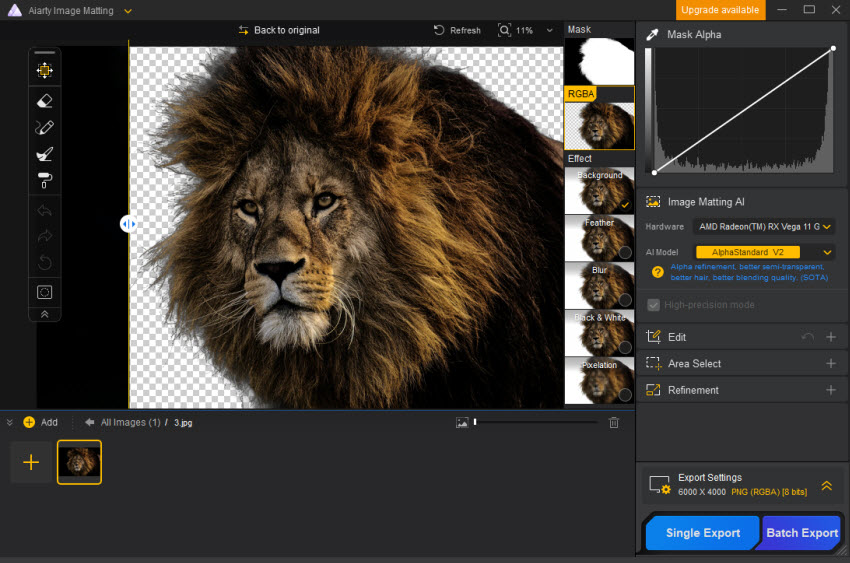Click the 6000 X 4000 resolution text

click(x=701, y=492)
